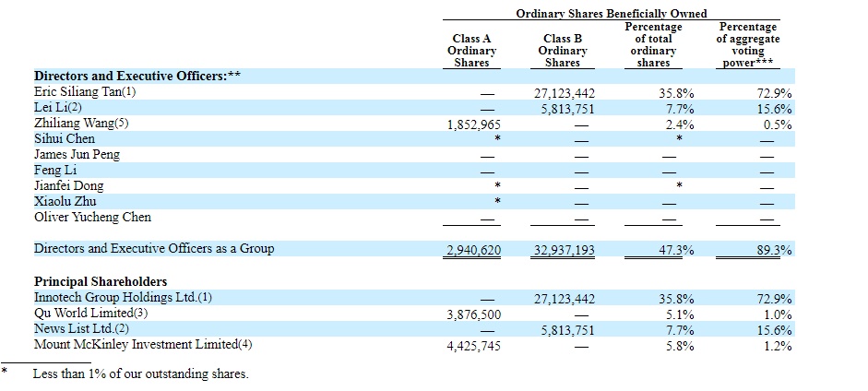
Task: Click the group total value 32,937,193
Action: tap(565, 250)
